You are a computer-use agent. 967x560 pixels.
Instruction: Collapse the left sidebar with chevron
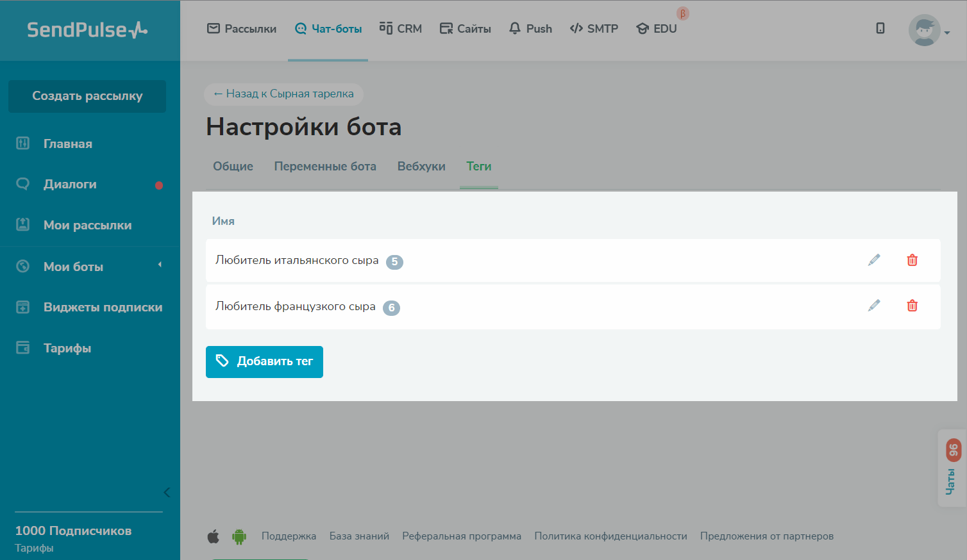(x=167, y=492)
